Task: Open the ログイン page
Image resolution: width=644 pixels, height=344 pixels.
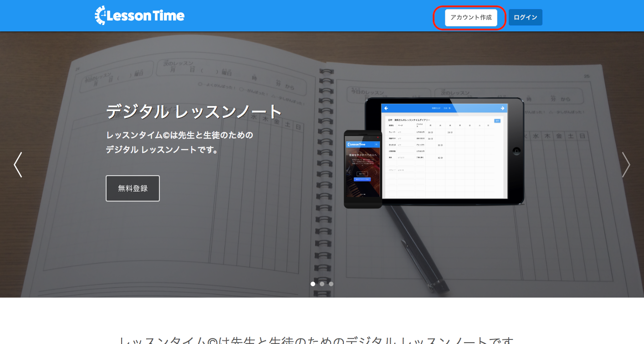Action: pos(525,18)
